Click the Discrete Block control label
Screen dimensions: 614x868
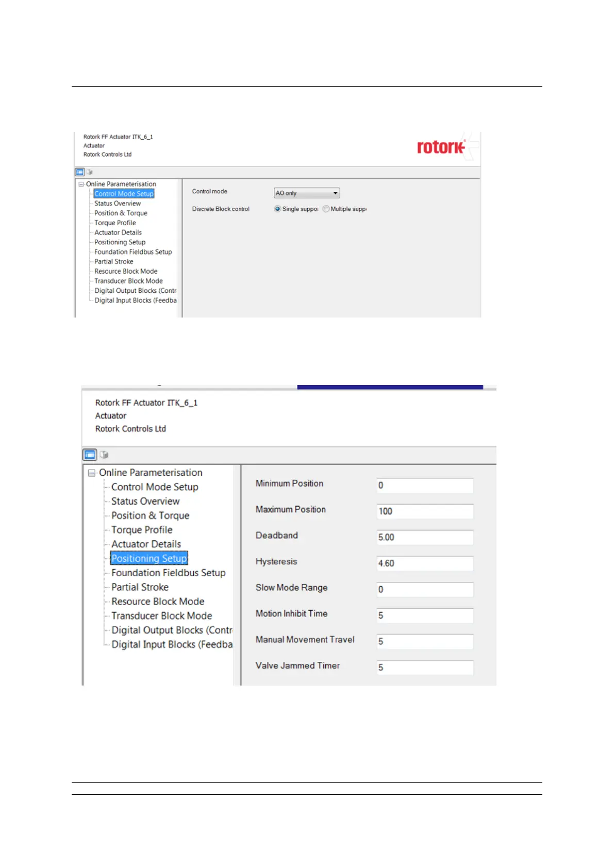click(221, 209)
